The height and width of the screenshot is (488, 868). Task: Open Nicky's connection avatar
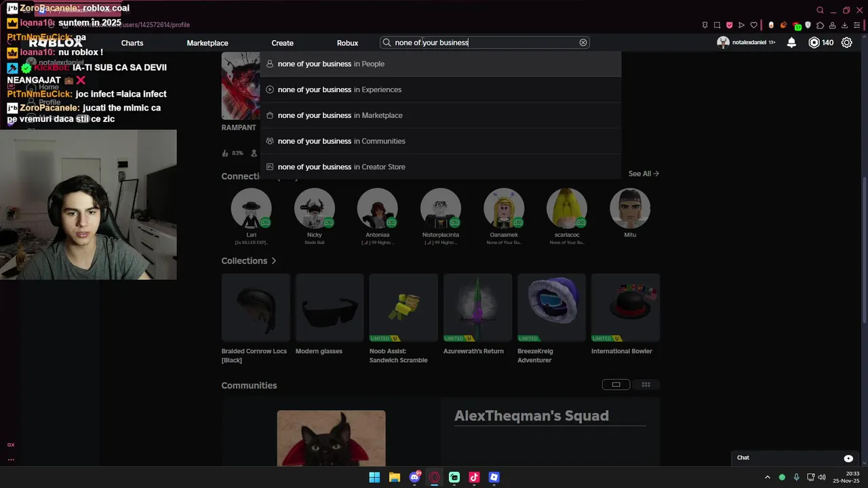[x=314, y=209]
